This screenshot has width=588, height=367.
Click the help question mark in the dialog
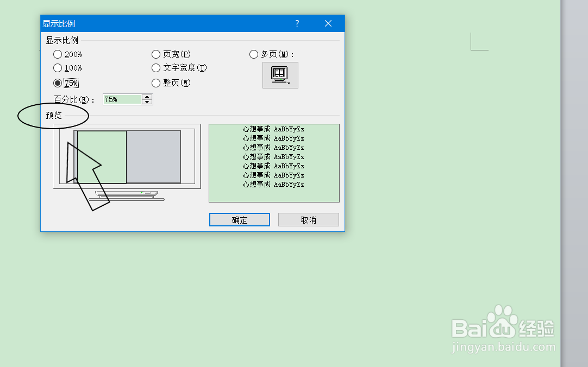coord(297,23)
